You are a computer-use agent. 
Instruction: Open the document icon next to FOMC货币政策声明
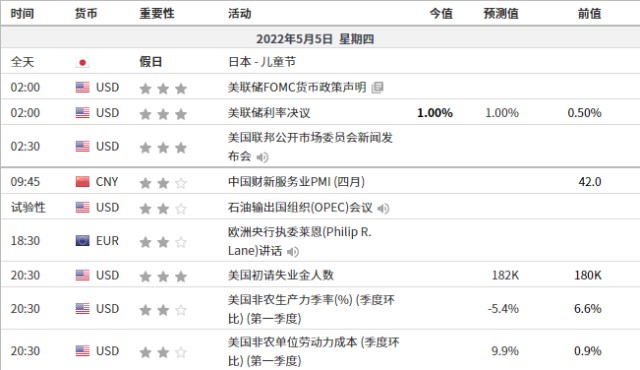(377, 88)
